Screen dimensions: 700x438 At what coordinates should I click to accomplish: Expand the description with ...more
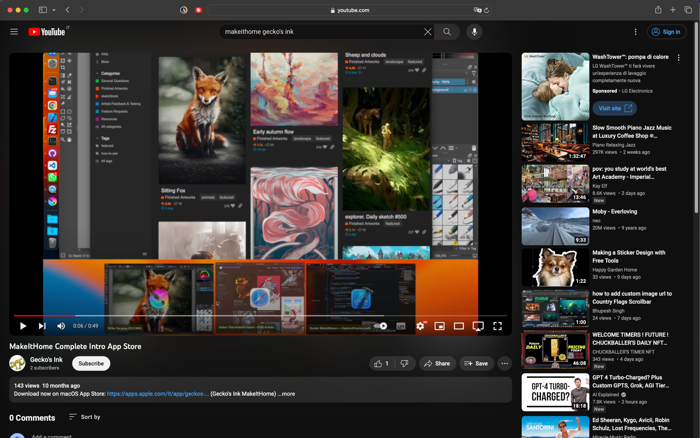[x=287, y=394]
